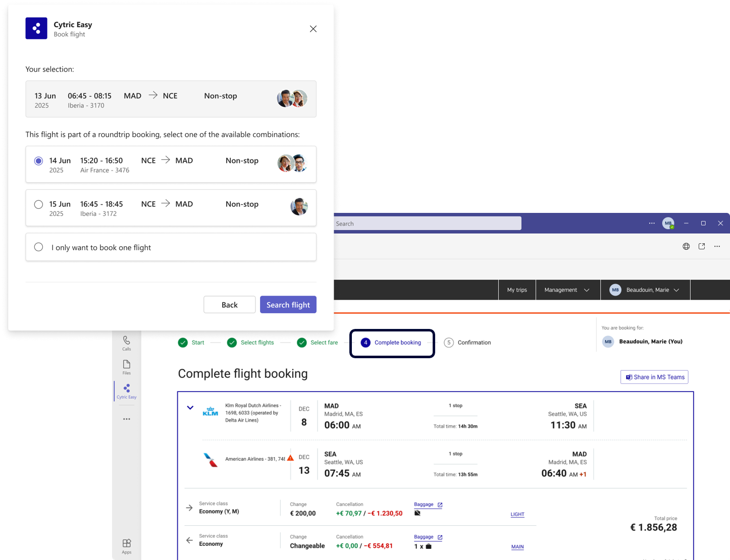Viewport: 730px width, 560px height.
Task: Select the 14 Jun Air France return flight
Action: pos(39,161)
